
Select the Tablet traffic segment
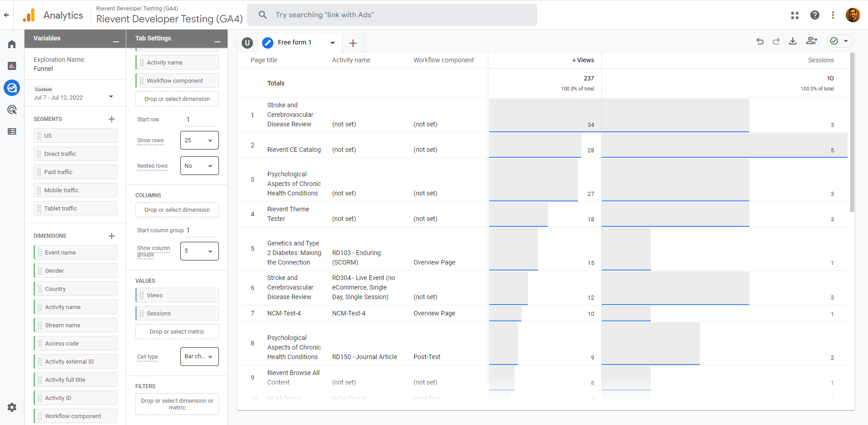click(75, 208)
